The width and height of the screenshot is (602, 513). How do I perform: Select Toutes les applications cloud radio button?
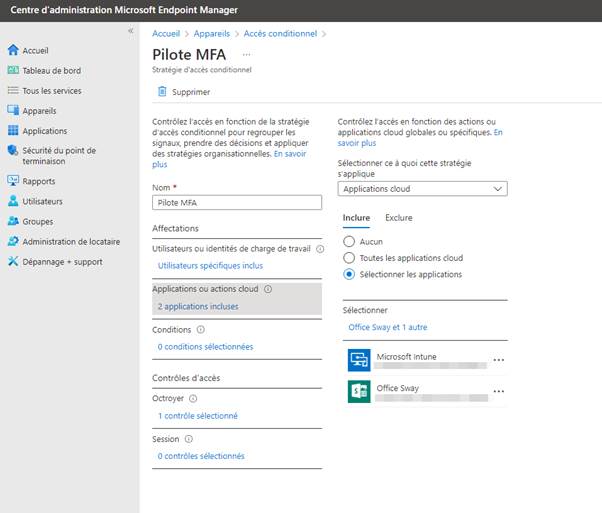click(x=349, y=258)
